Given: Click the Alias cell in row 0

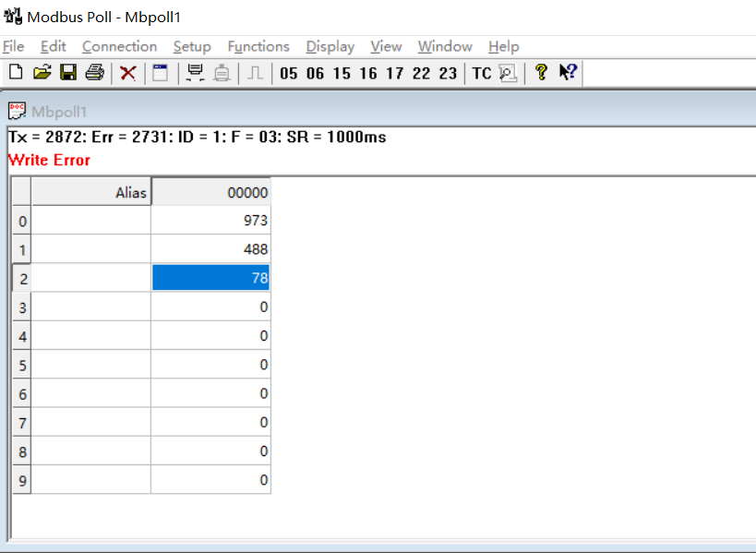Looking at the screenshot, I should point(91,221).
